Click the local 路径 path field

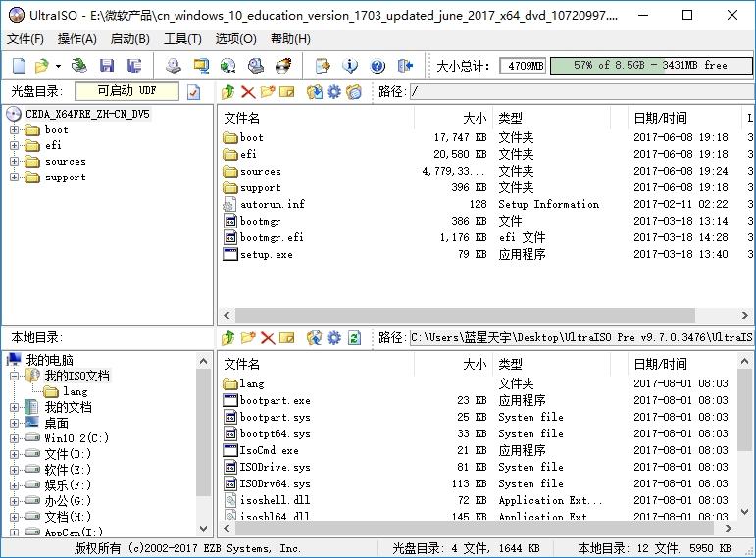pos(581,337)
